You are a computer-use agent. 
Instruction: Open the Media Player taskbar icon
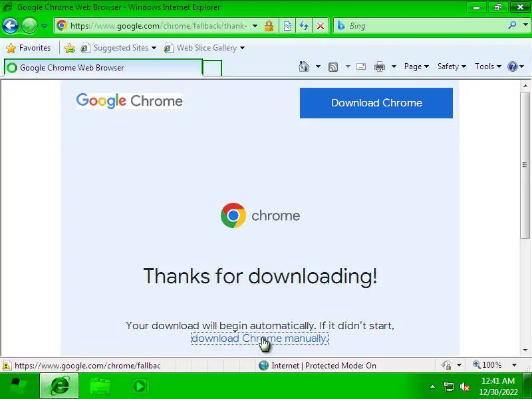[139, 386]
